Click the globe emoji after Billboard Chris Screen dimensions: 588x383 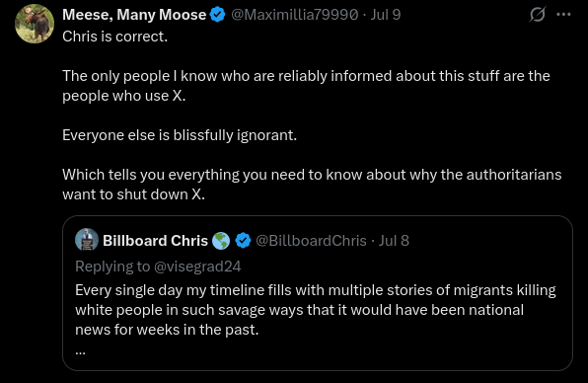(x=221, y=241)
